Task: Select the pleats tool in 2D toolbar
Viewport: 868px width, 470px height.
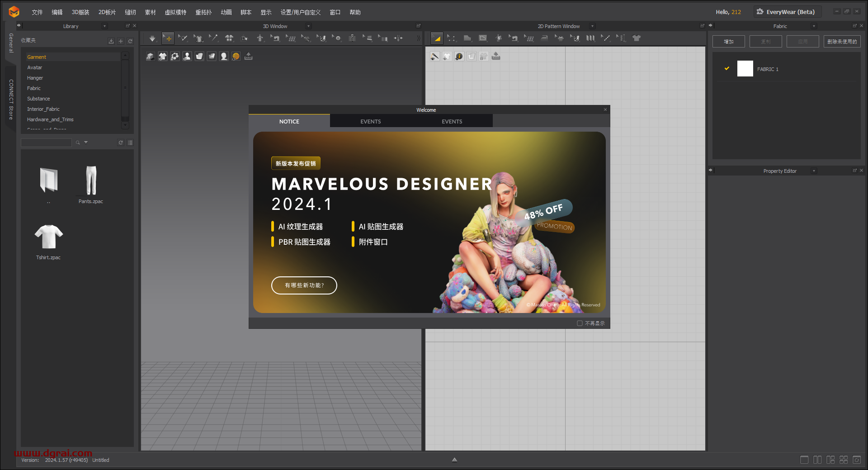Action: [x=590, y=38]
